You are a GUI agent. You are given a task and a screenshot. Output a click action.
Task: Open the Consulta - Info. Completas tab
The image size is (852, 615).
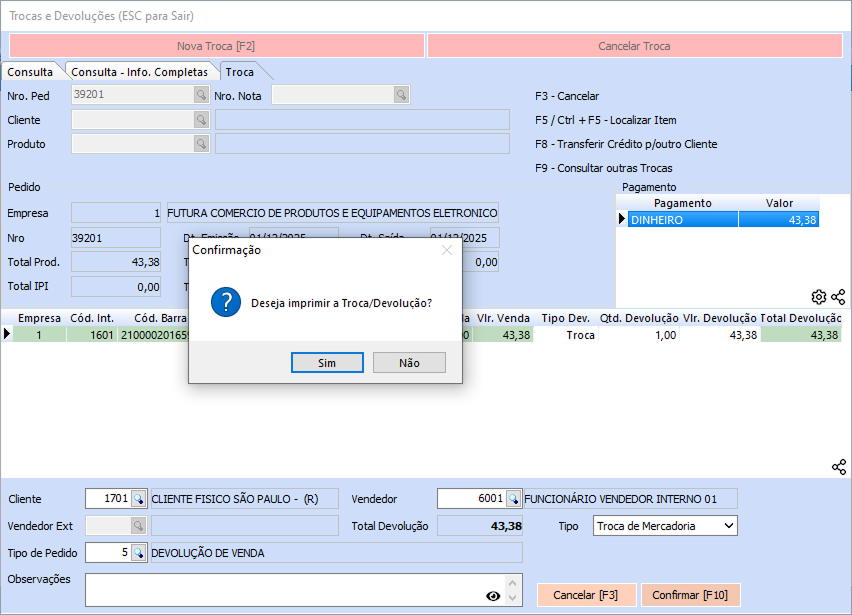pyautogui.click(x=139, y=72)
